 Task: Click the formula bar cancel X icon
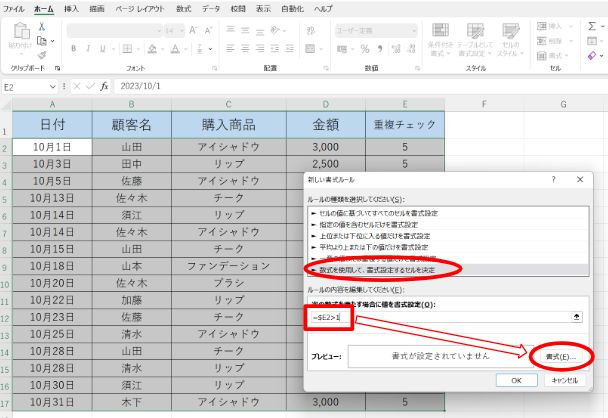(x=74, y=87)
